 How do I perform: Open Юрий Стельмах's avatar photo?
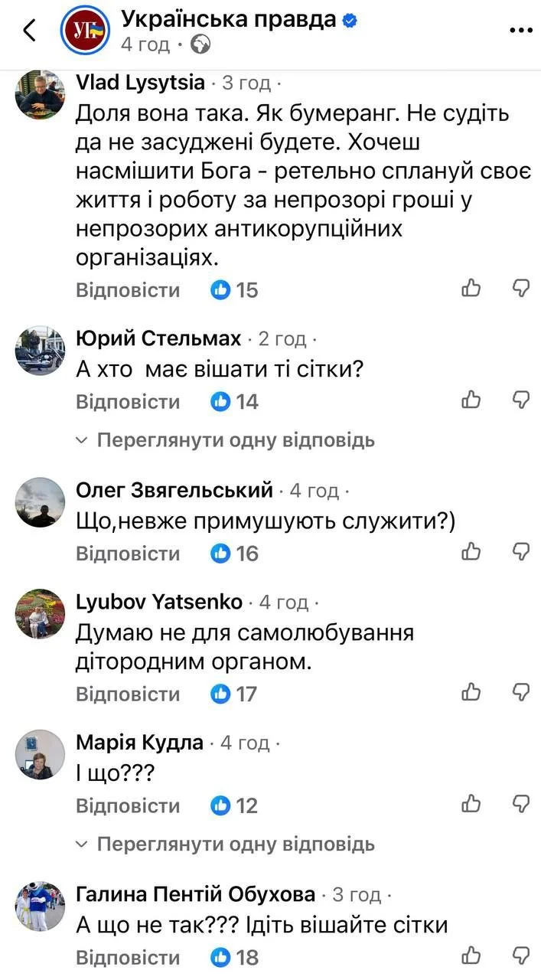[40, 349]
